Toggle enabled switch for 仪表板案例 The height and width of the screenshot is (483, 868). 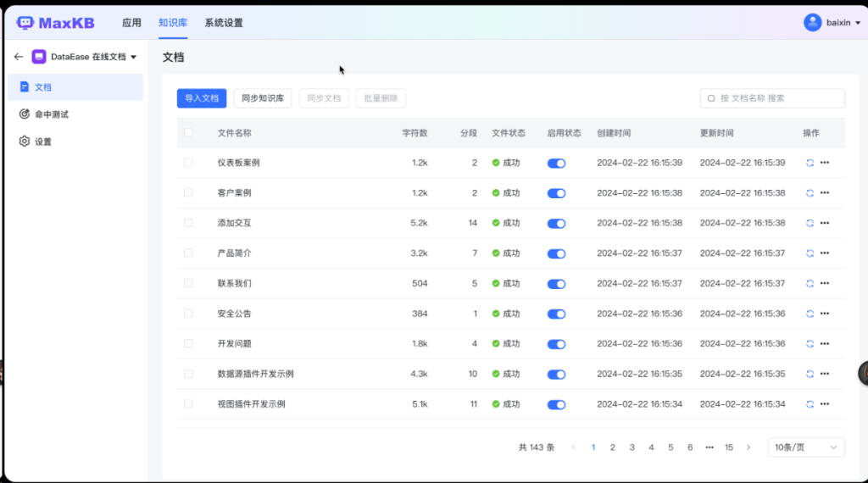(556, 164)
